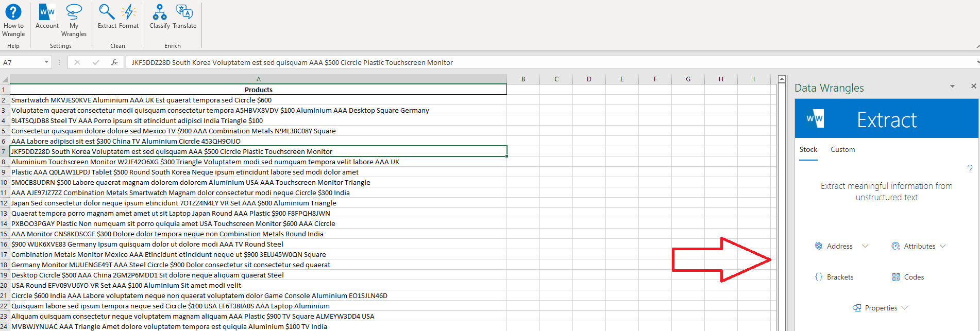980x331 pixels.
Task: Click the question mark help icon in panel
Action: (970, 168)
